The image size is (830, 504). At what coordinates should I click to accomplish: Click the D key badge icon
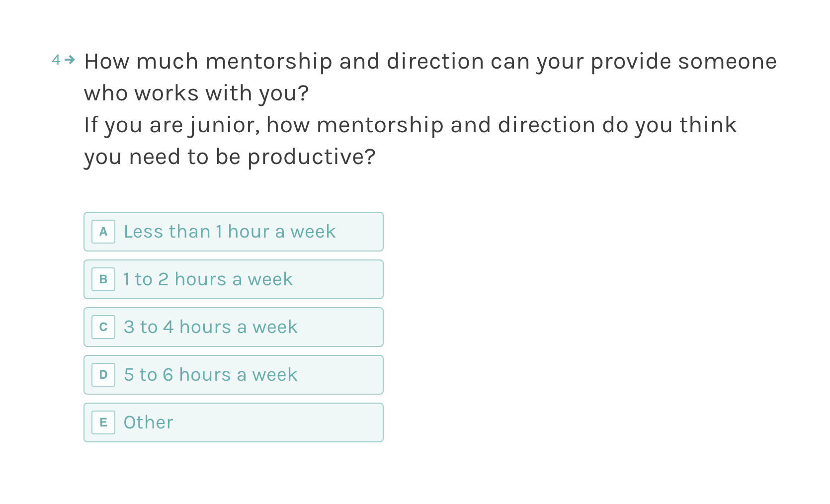click(103, 375)
